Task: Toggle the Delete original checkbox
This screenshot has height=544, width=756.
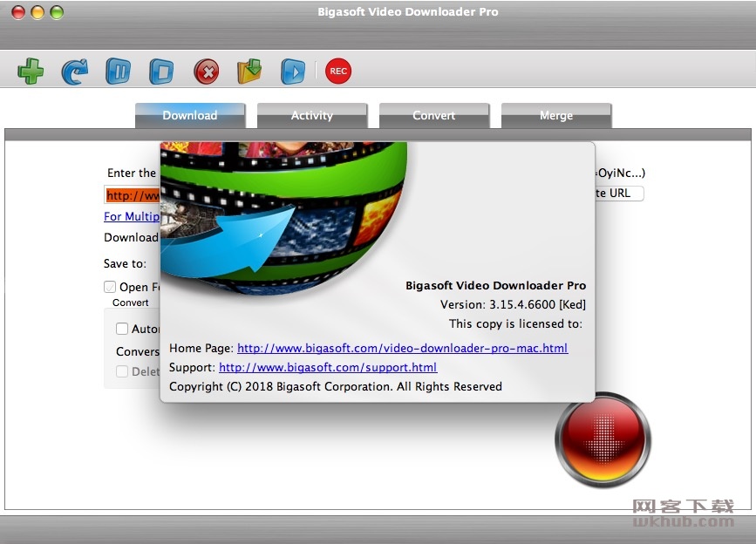Action: click(122, 371)
